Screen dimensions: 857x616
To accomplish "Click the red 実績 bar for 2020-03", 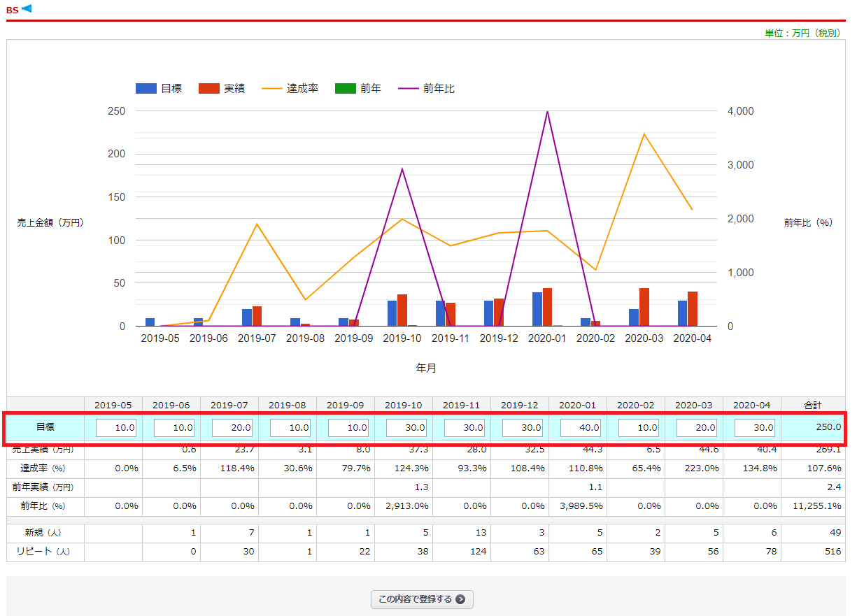I will 644,308.
